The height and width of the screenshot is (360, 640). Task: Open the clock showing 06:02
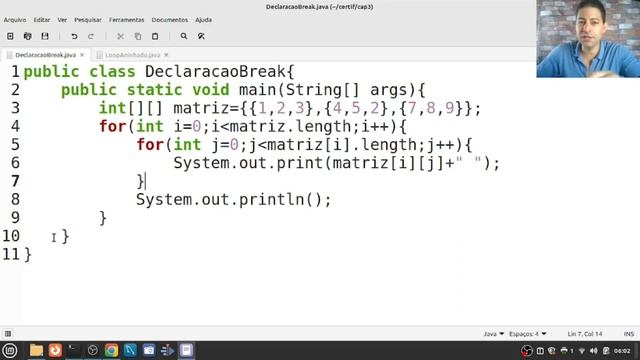622,351
